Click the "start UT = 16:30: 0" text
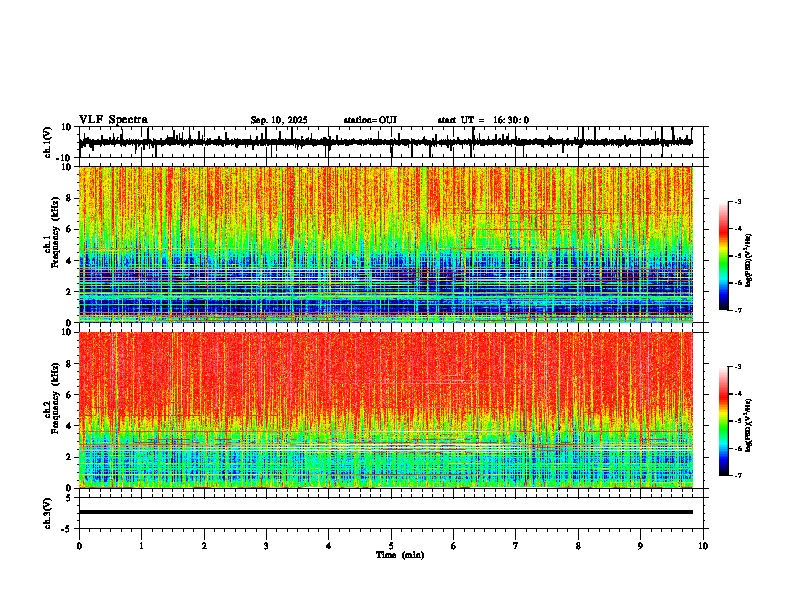Image resolution: width=792 pixels, height=612 pixels. pos(483,120)
